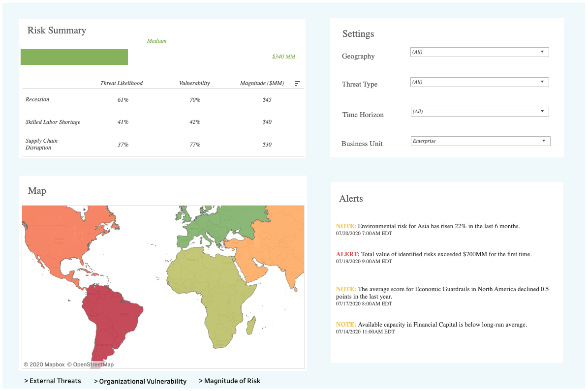Go to the External Threats tab
This screenshot has height=391, width=588.
pos(53,381)
